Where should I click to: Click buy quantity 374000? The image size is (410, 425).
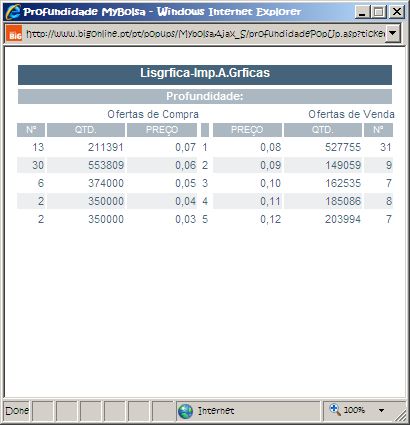106,183
